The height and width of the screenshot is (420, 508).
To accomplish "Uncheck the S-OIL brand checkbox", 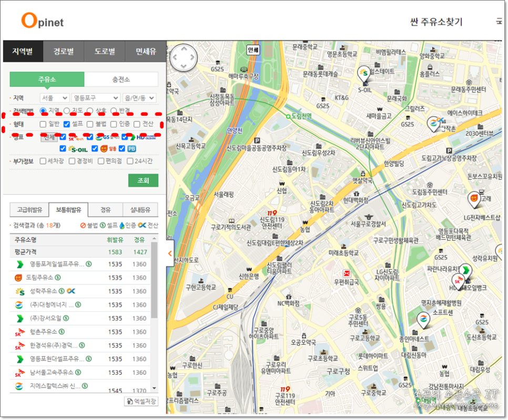I will 63,149.
